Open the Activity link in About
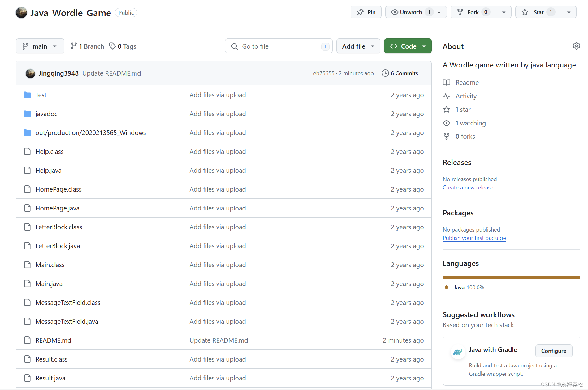The image size is (588, 390). click(x=466, y=96)
